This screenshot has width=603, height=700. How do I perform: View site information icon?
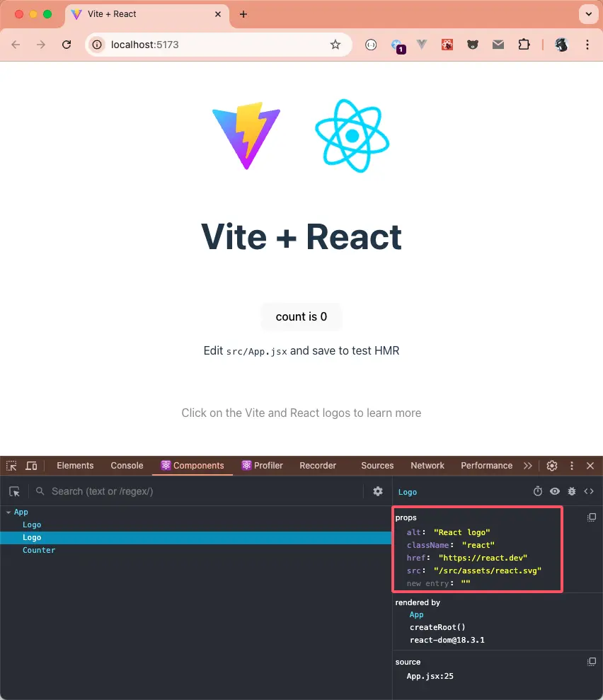97,45
